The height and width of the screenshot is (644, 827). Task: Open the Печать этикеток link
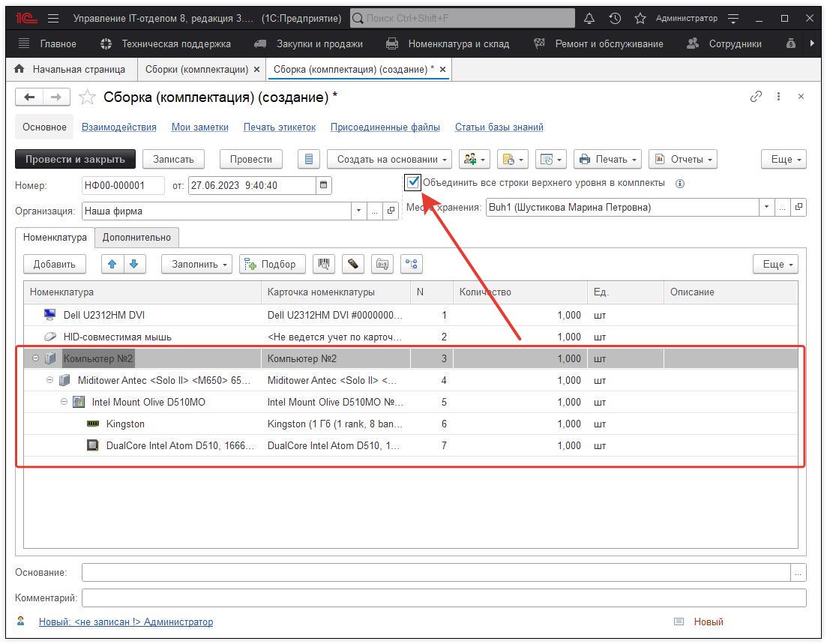click(279, 127)
